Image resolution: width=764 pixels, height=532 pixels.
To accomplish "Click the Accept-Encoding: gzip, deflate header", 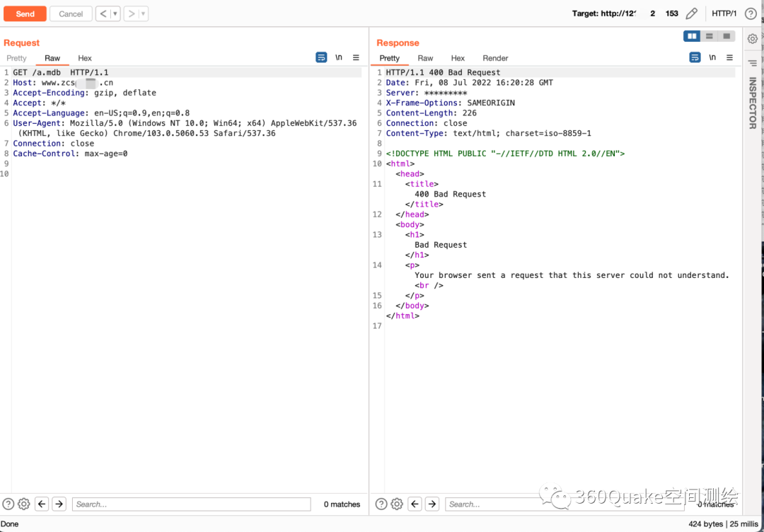I will pos(85,93).
